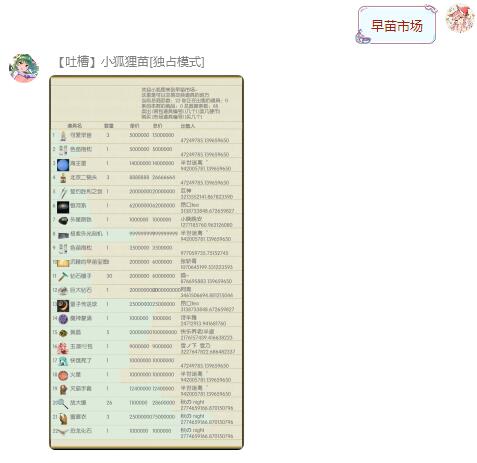Viewport: 477px width, 463px height.
Task: Click the dark machine icon in row 8
Action: tap(63, 235)
